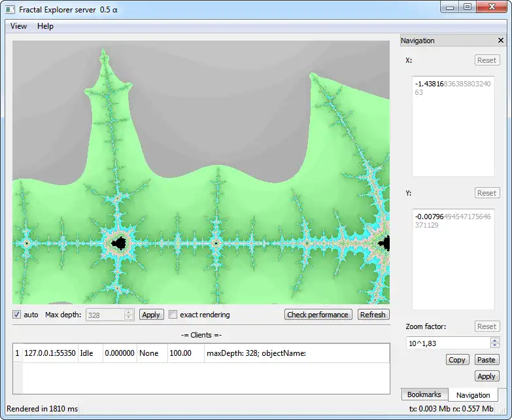Select client 127.0.0.1:55350 cell
The width and height of the screenshot is (512, 420).
(x=50, y=353)
